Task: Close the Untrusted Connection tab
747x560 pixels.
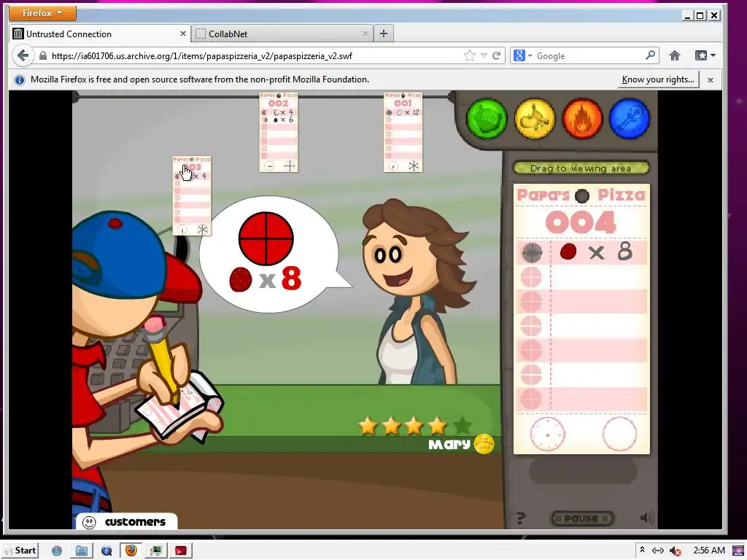Action: [183, 34]
